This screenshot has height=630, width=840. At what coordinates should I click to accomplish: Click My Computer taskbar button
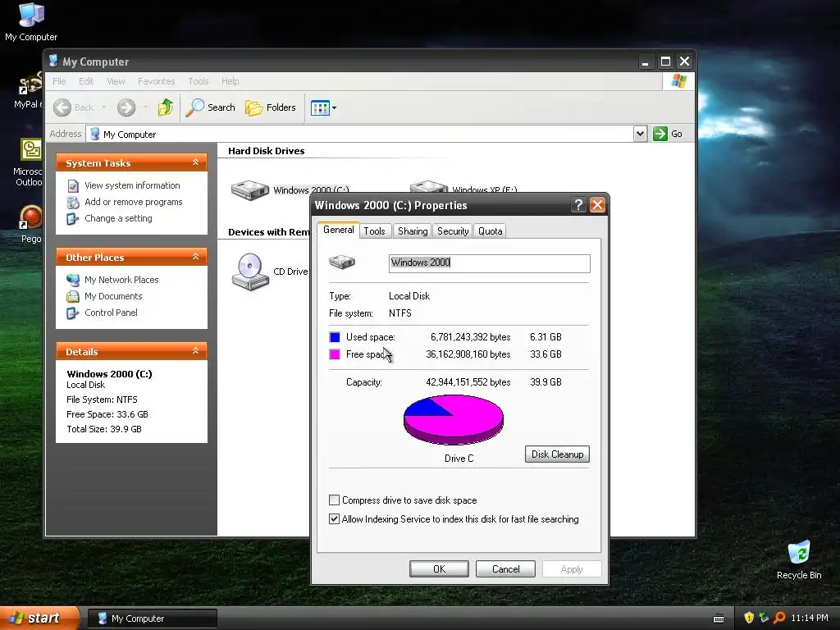pyautogui.click(x=153, y=619)
